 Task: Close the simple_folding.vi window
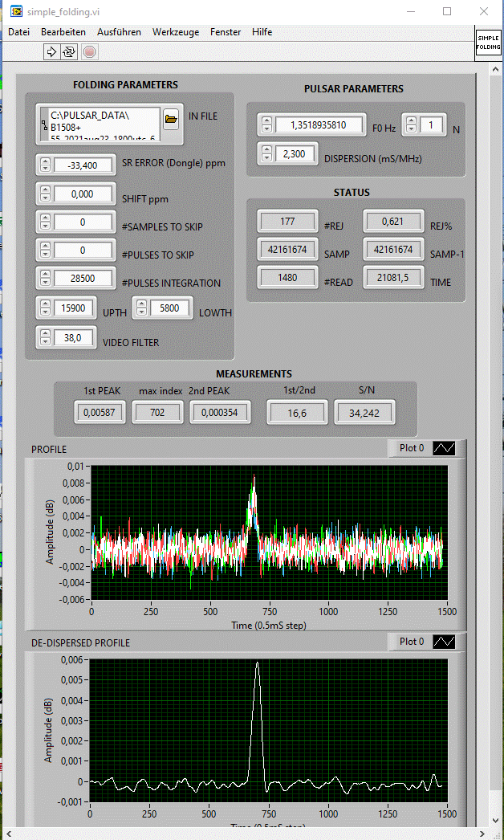pos(484,11)
